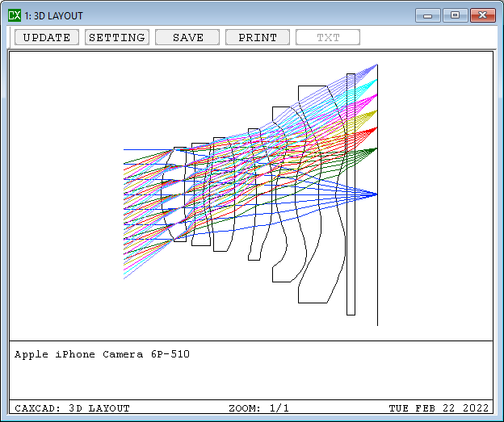
Task: Maximize the 3D LAYOUT window
Action: [456, 15]
